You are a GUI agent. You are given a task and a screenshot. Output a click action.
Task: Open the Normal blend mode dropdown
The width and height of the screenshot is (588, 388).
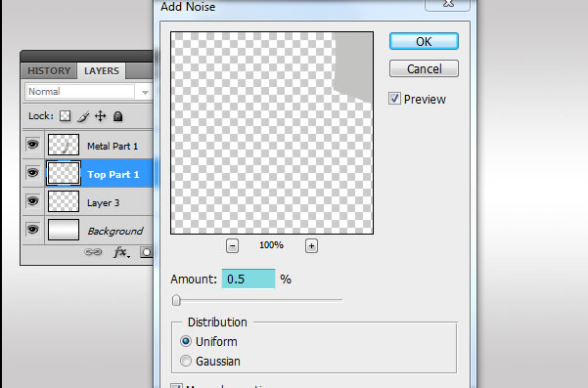pos(88,92)
